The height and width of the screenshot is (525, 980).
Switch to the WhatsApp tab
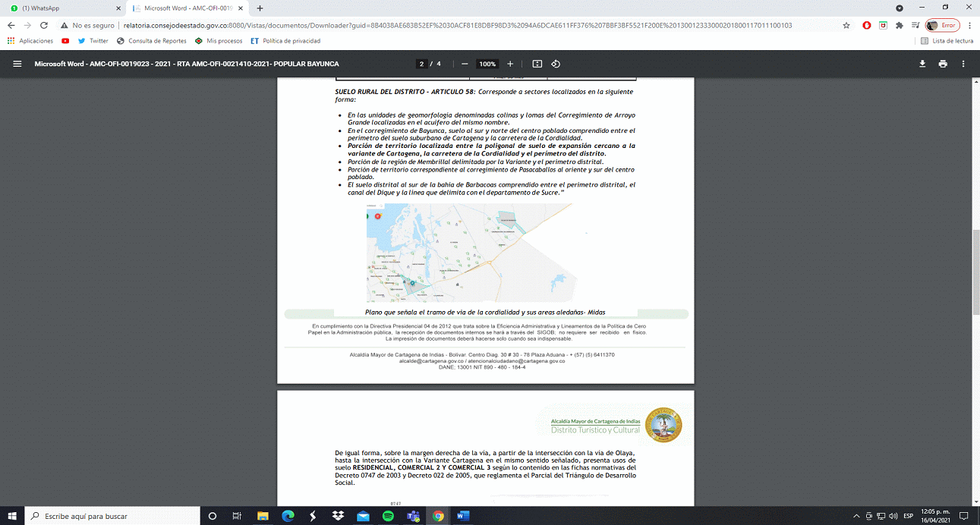coord(62,8)
